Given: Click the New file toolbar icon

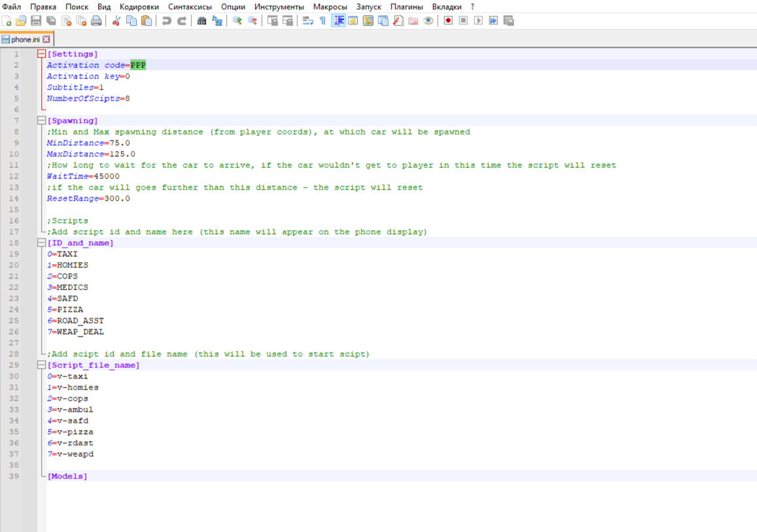Looking at the screenshot, I should [x=7, y=21].
